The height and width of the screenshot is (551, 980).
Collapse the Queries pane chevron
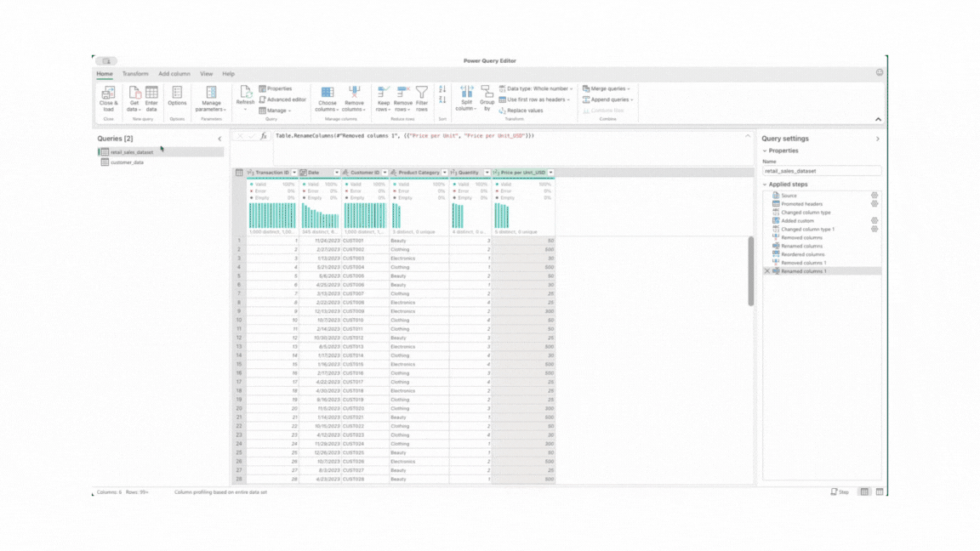(219, 139)
